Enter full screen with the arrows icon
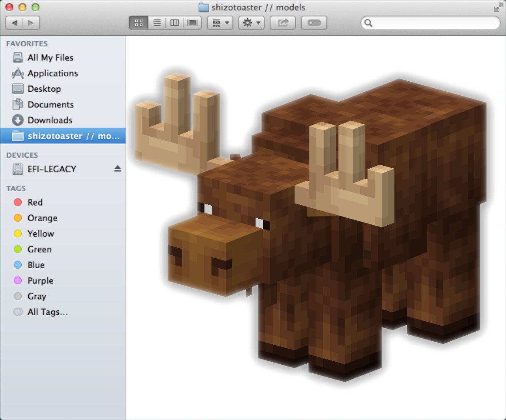506x420 pixels. (499, 7)
